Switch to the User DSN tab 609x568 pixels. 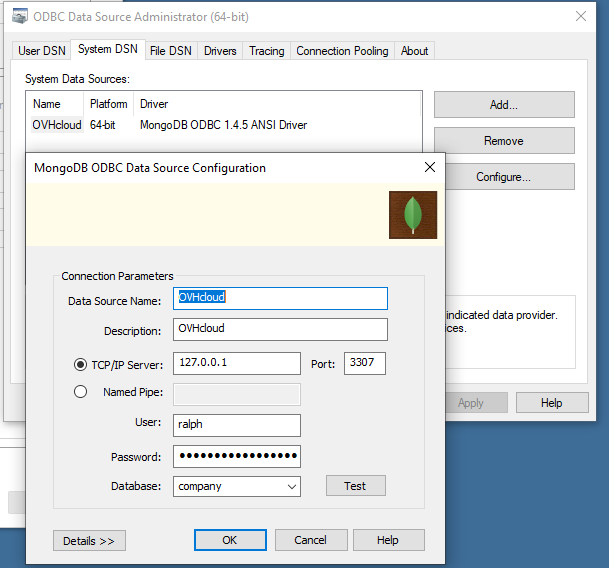[x=43, y=51]
